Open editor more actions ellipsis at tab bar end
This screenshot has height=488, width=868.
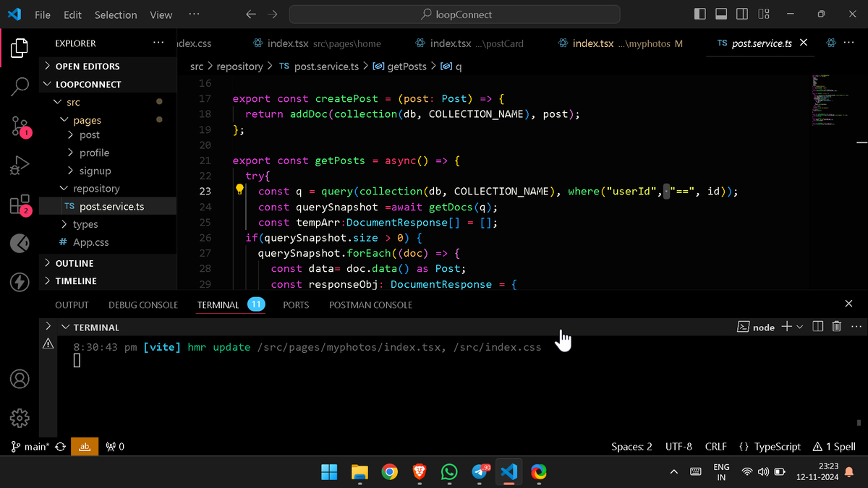point(849,43)
